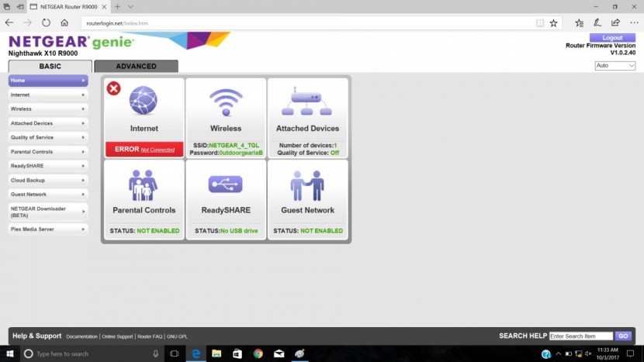The height and width of the screenshot is (362, 644).
Task: Show the tab list chevron
Action: coord(130,6)
